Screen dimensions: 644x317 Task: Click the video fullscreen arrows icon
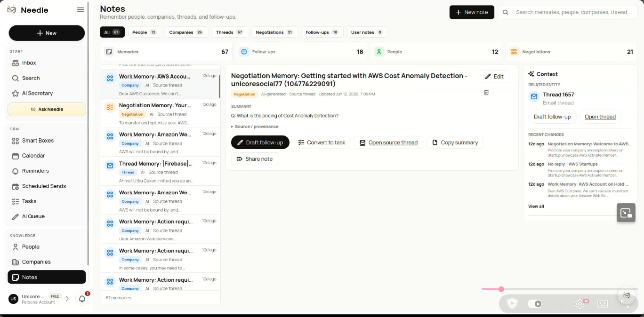[x=625, y=304]
